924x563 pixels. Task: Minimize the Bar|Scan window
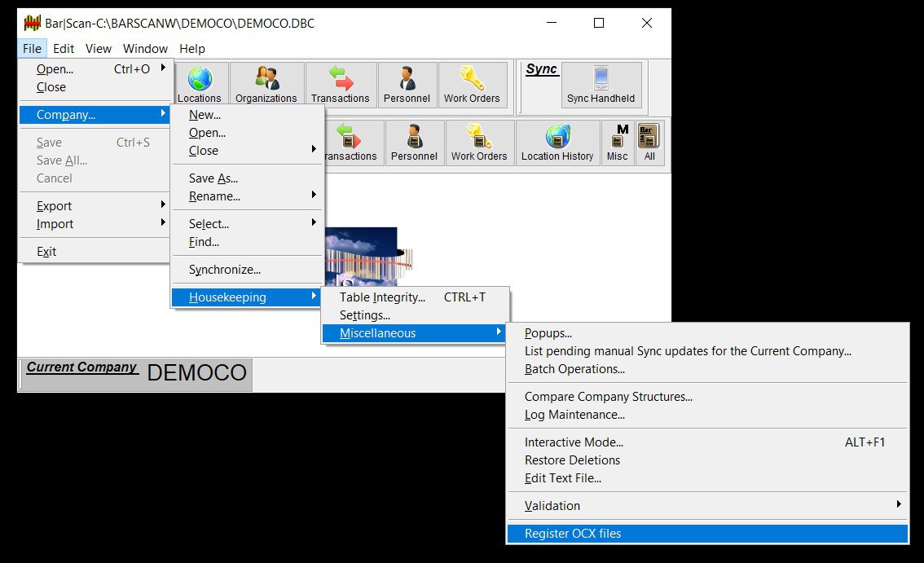coord(552,23)
